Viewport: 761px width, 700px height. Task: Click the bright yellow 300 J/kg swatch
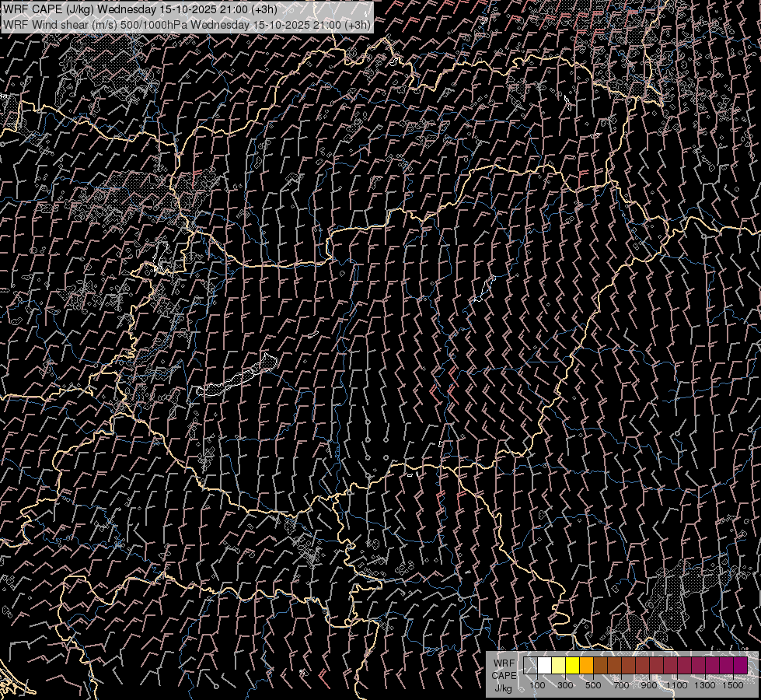[573, 665]
